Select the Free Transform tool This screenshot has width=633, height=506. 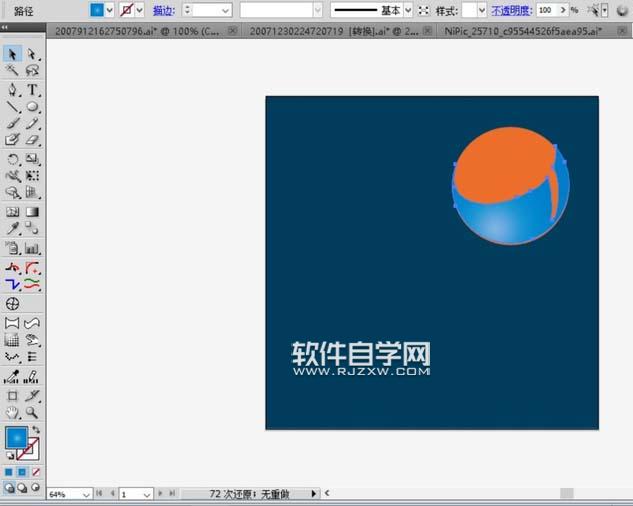point(32,176)
